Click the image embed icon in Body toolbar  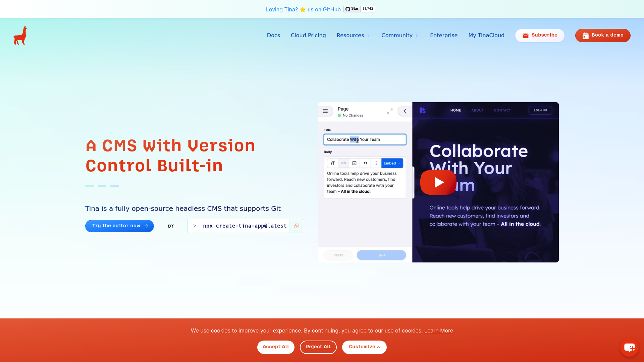point(354,163)
